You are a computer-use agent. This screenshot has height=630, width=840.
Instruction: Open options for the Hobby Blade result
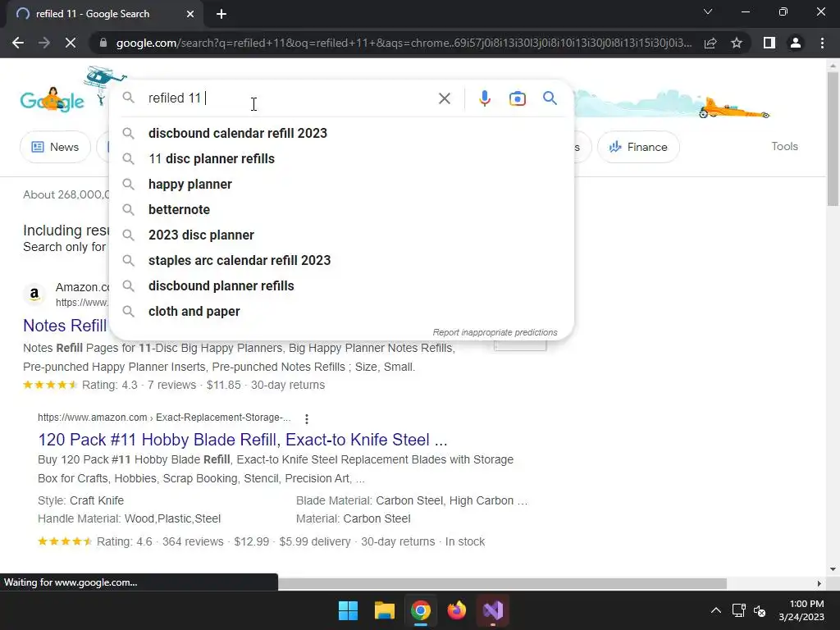coord(307,418)
